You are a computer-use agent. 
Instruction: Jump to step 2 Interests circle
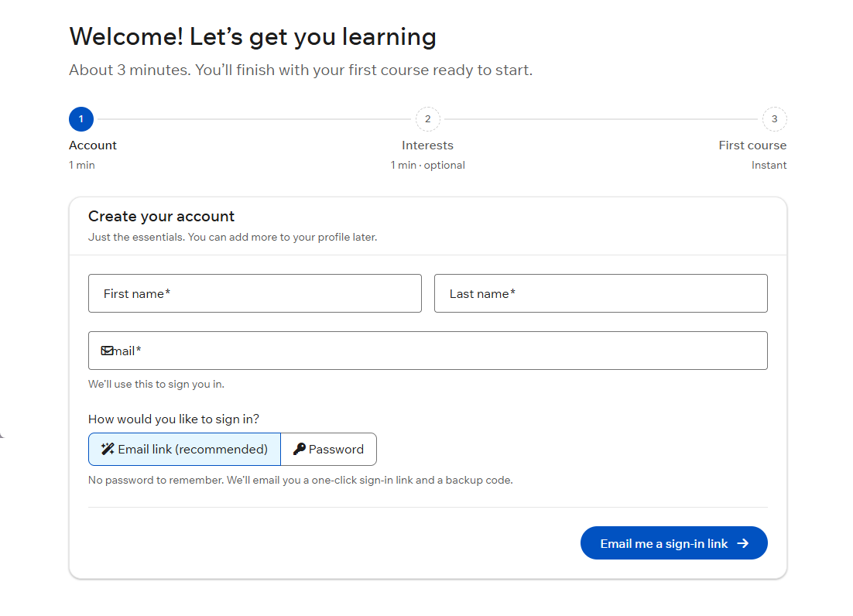pyautogui.click(x=427, y=119)
